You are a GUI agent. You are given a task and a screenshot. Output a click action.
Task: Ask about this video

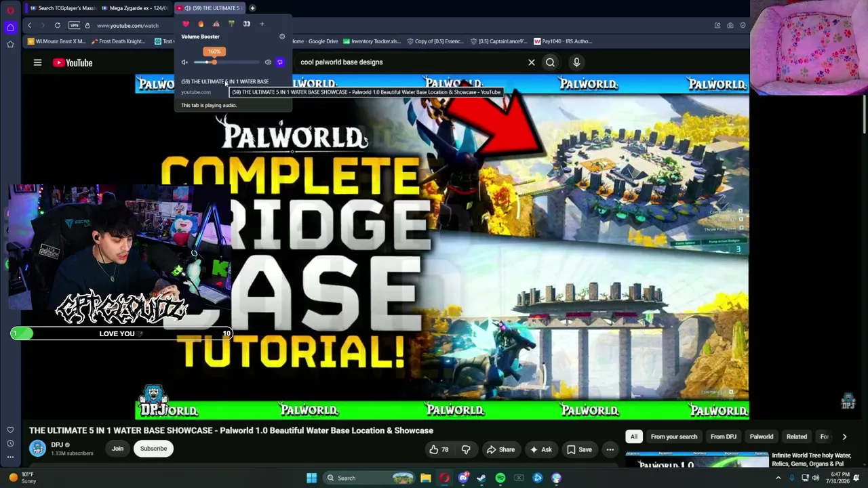(540, 449)
